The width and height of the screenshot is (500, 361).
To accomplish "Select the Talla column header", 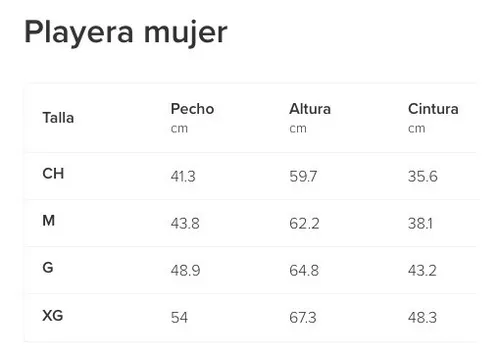I will [x=58, y=118].
